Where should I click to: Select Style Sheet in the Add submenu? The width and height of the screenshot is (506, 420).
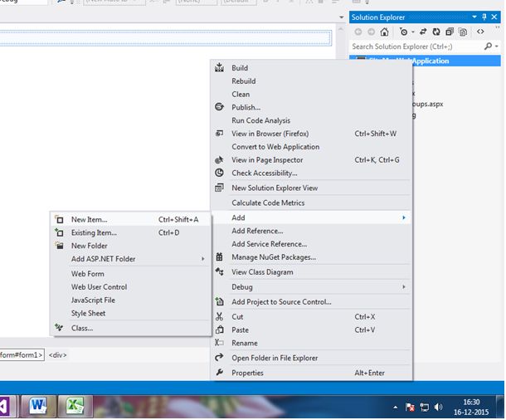click(88, 314)
